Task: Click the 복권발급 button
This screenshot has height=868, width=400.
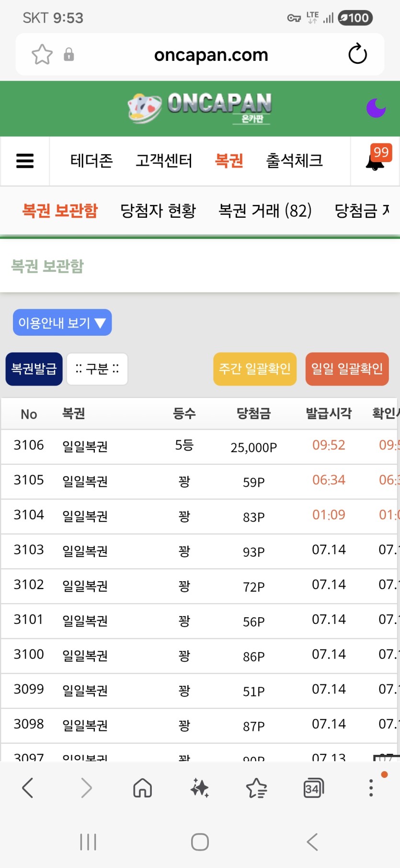Action: 34,369
